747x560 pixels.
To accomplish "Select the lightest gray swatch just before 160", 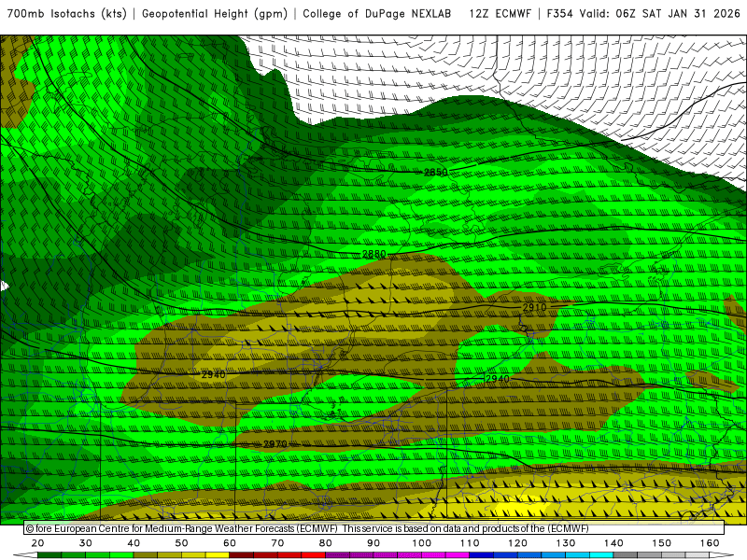I will point(697,555).
